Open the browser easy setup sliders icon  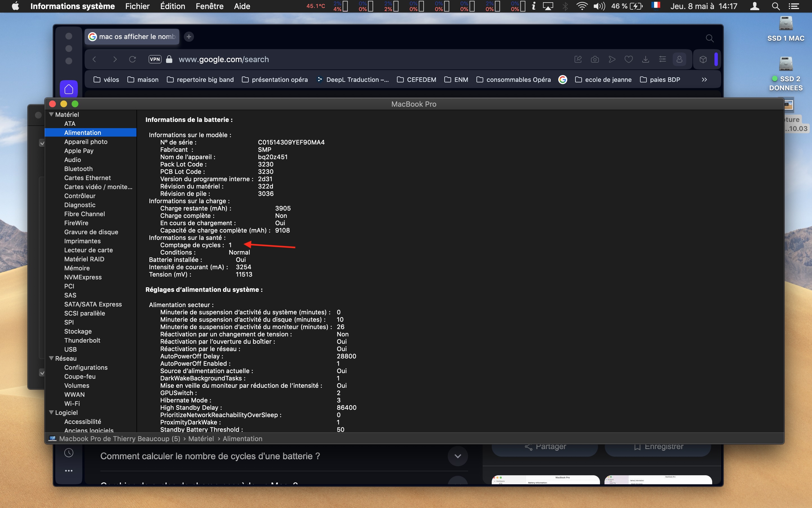pos(662,60)
